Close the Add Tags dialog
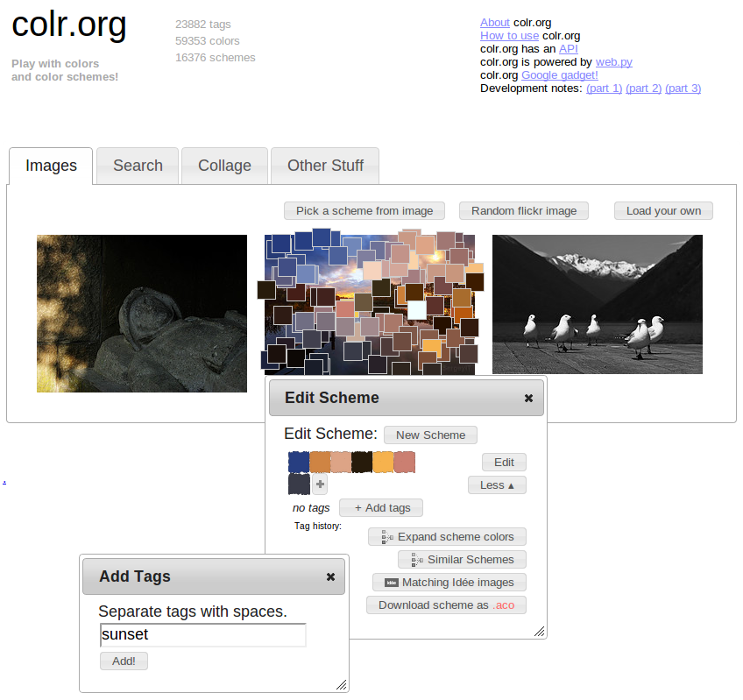The width and height of the screenshot is (743, 700). [x=330, y=576]
